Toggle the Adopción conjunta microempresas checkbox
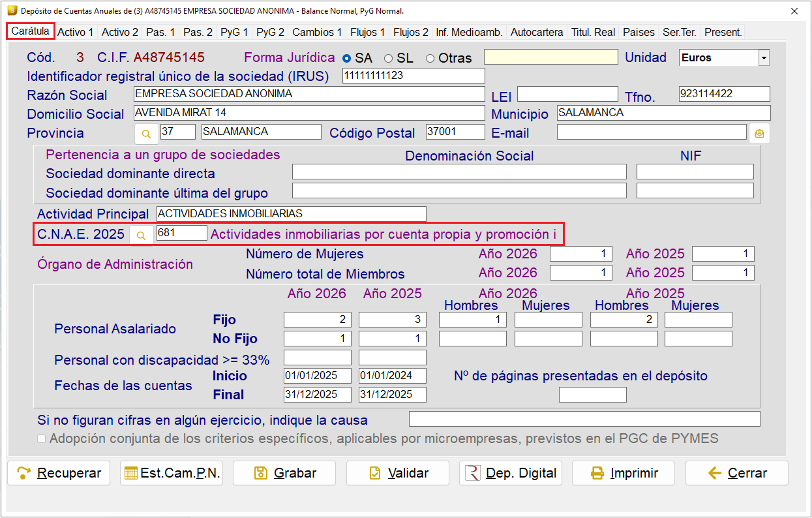This screenshot has width=812, height=518. (x=42, y=439)
